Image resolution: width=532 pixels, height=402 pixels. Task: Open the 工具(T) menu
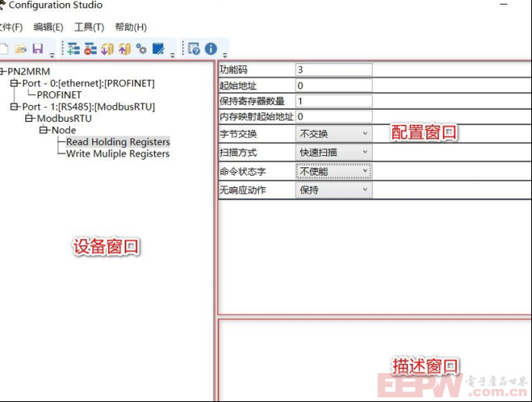(89, 27)
